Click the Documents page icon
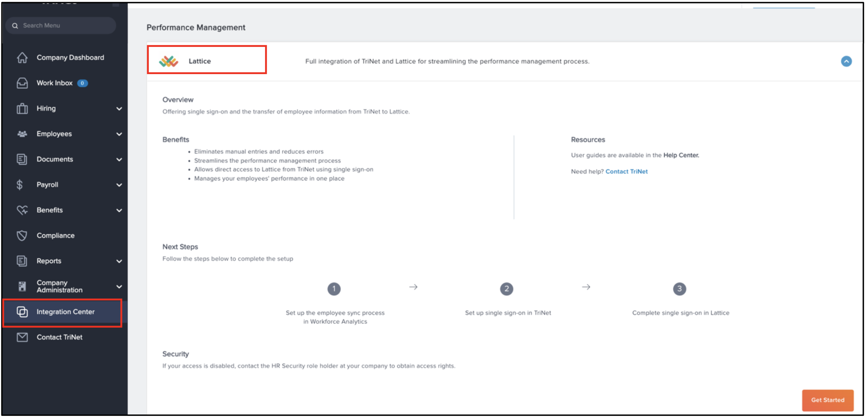Screen dimensions: 868x419 pos(22,159)
